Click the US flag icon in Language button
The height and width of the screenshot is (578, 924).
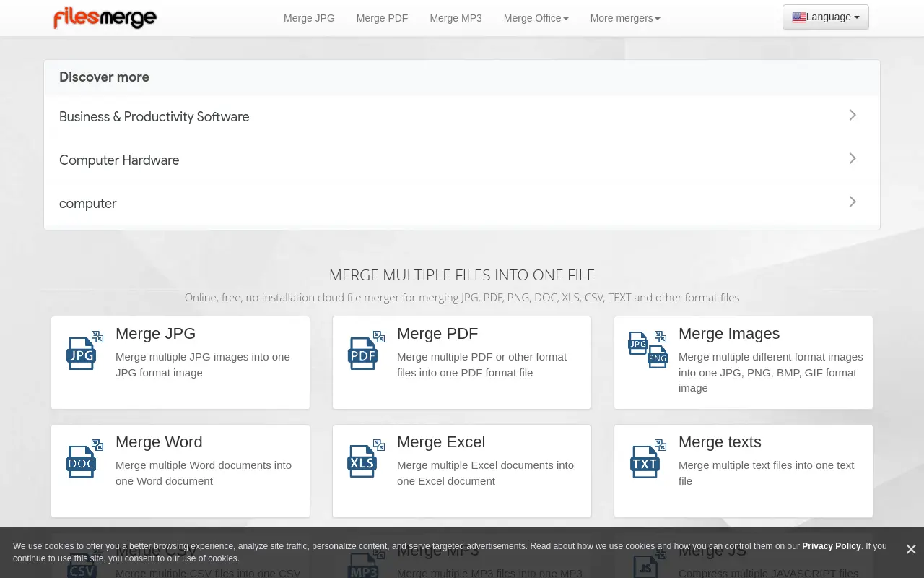799,17
